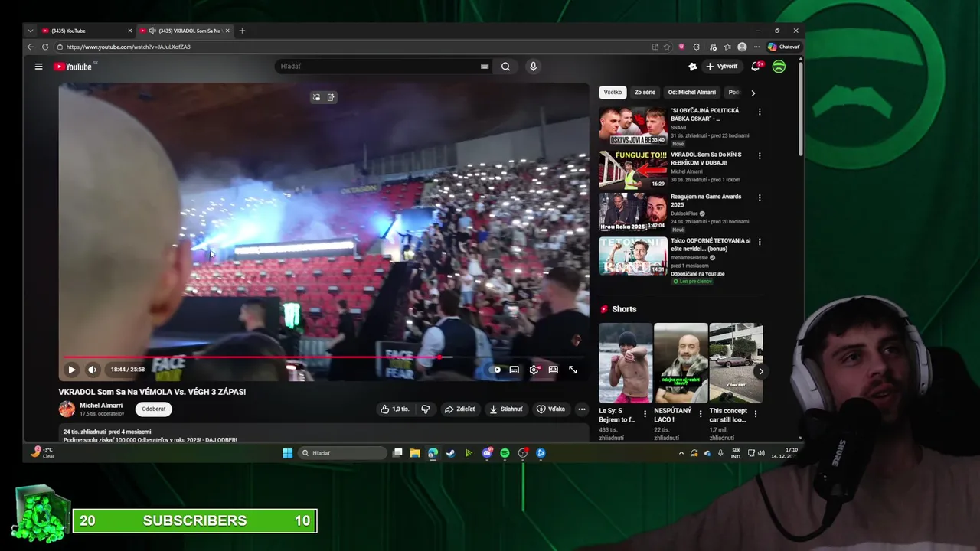Screen dimensions: 980x551
Task: Open player settings gear
Action: (x=534, y=370)
